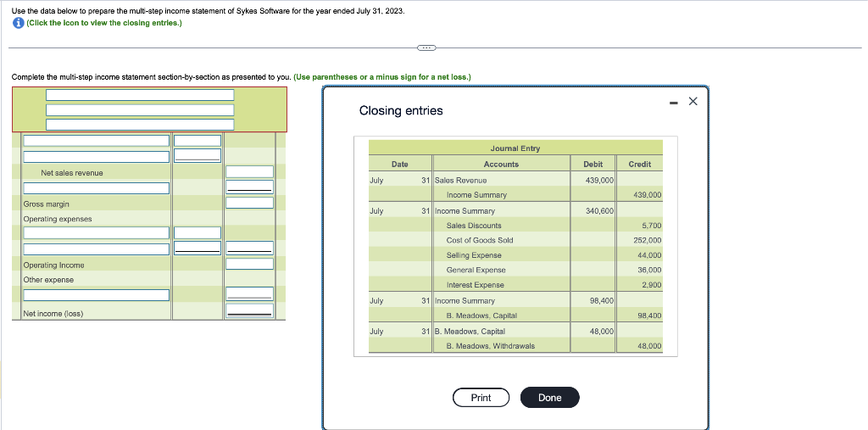Click the Operating expenses row label
The image size is (868, 430).
pos(58,219)
